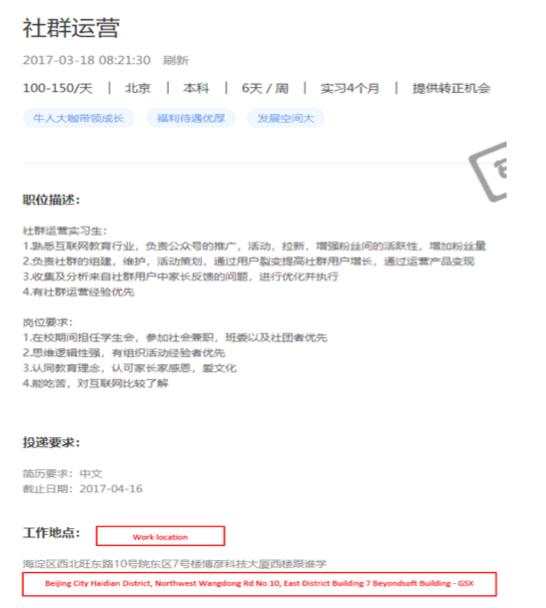Click the Chinese address line 海淀区西北旺东路
The width and height of the screenshot is (546, 608).
(175, 563)
